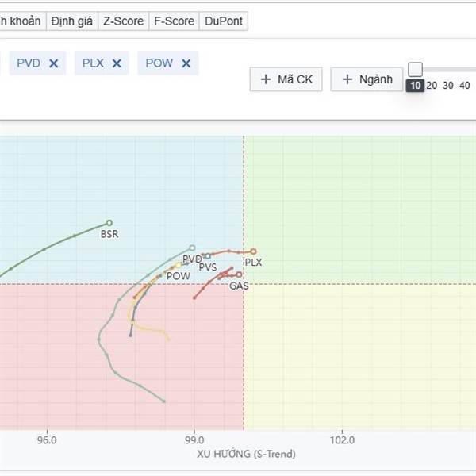Click the XU HƯỚNG (S-Trend) axis title
The image size is (476, 476).
[x=246, y=454]
